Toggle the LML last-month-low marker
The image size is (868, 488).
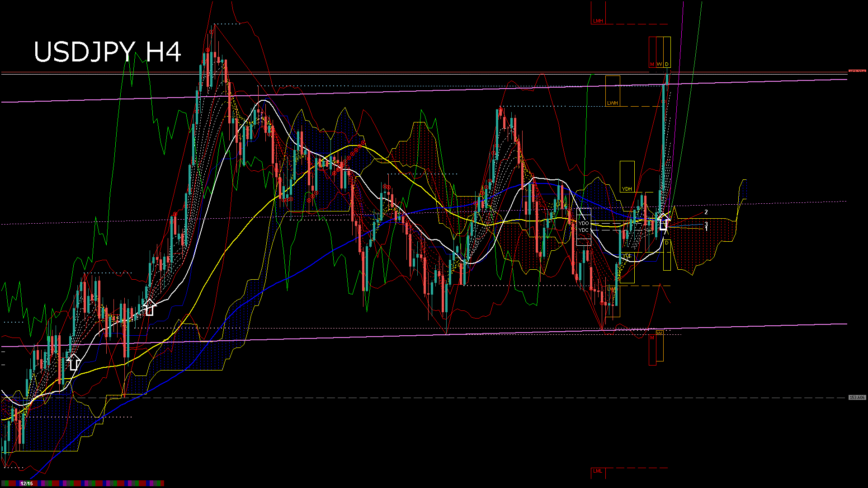coord(598,471)
